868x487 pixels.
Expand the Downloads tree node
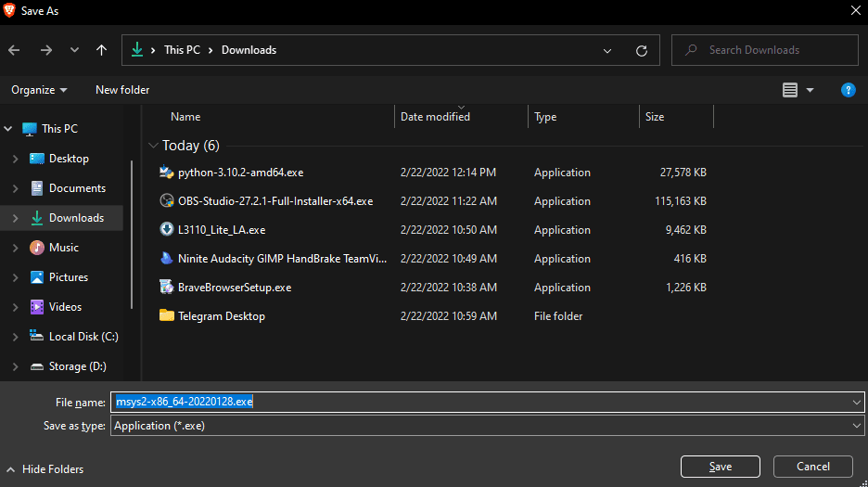coord(16,218)
